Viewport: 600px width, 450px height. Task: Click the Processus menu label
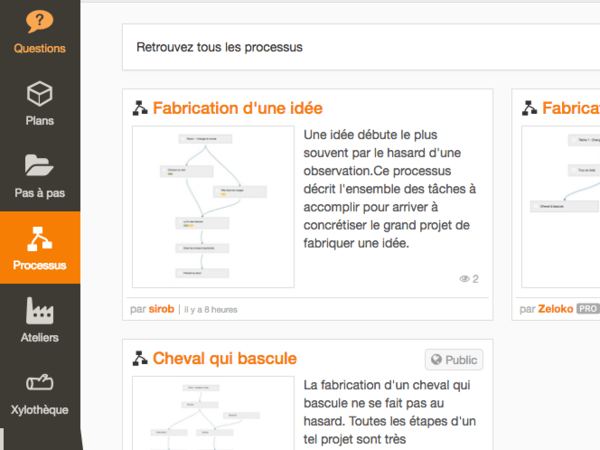tap(40, 266)
